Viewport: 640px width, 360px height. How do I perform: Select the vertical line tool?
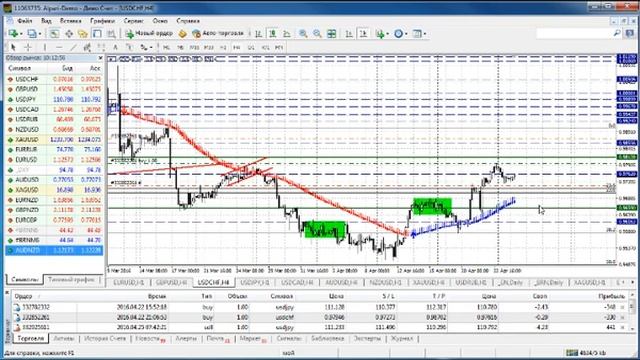45,47
